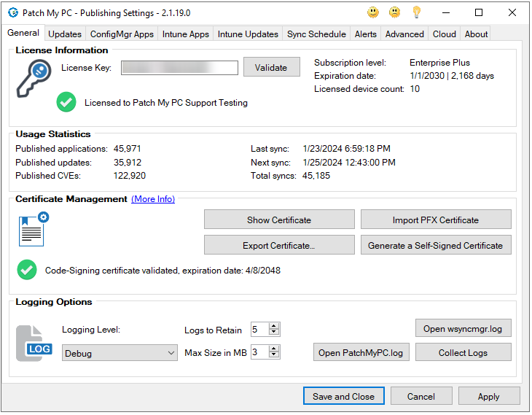Click the happy smiley feedback icon
The width and height of the screenshot is (532, 415).
pyautogui.click(x=373, y=12)
